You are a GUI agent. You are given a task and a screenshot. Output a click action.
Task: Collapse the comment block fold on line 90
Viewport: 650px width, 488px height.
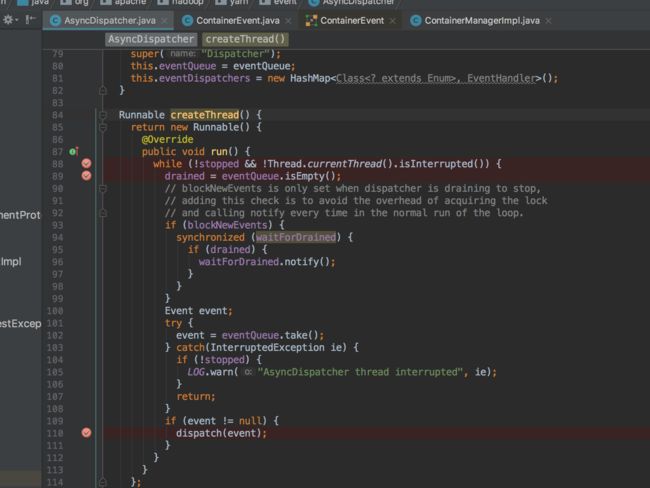click(103, 189)
